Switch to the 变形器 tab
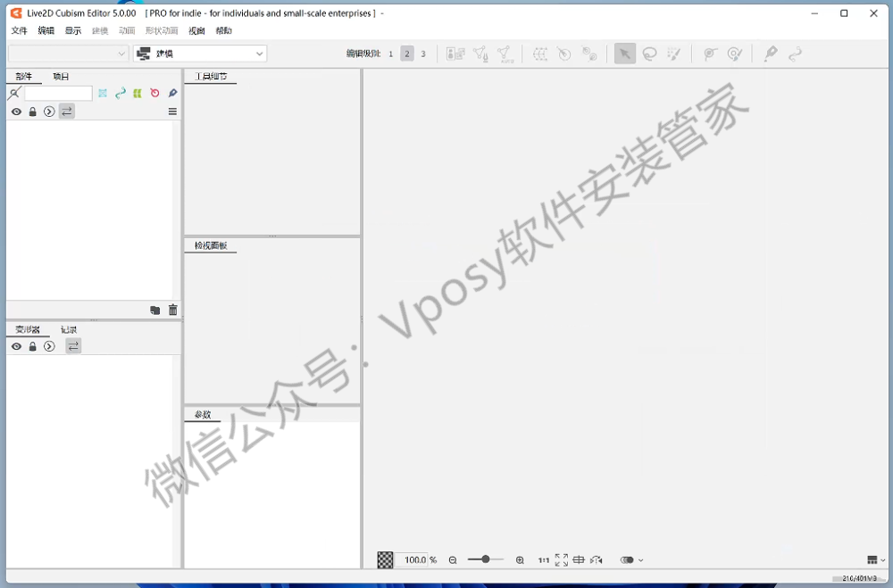Viewport: 893px width, 588px height. [28, 329]
